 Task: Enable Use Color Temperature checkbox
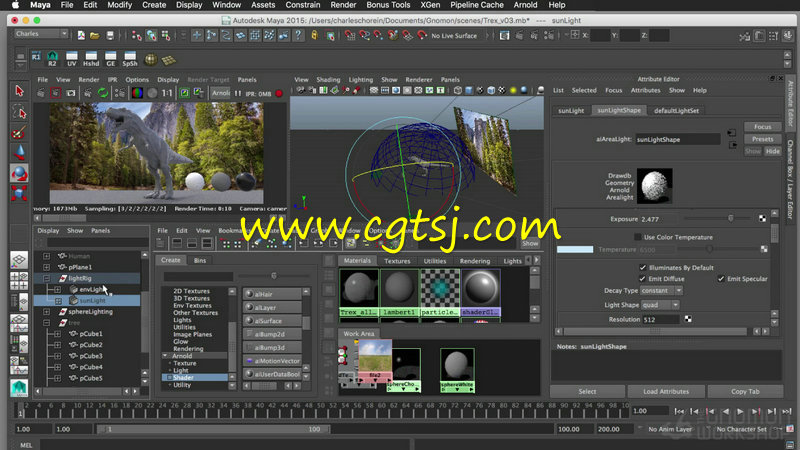[638, 237]
